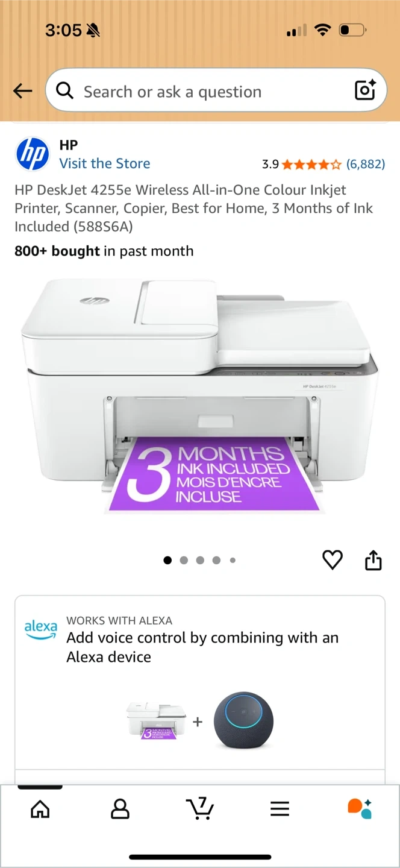Viewport: 400px width, 868px height.
Task: Open the account profile tab
Action: [120, 809]
